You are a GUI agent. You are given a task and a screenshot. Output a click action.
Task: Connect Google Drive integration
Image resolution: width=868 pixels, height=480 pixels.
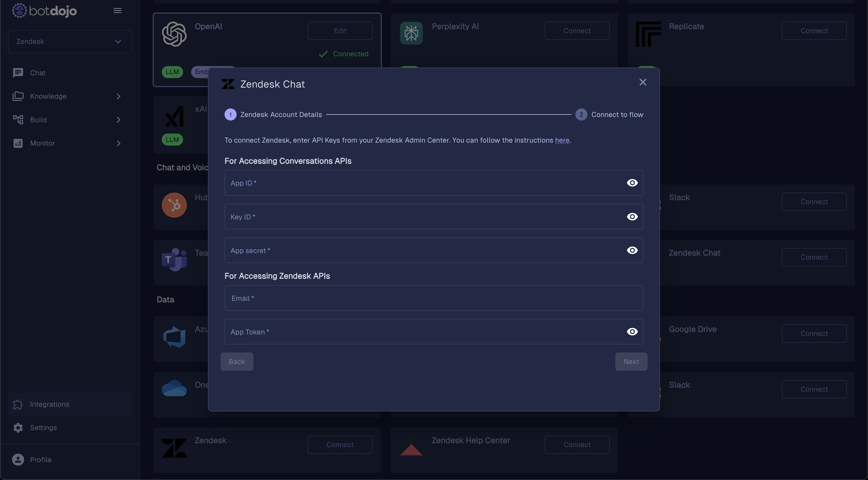(x=814, y=333)
